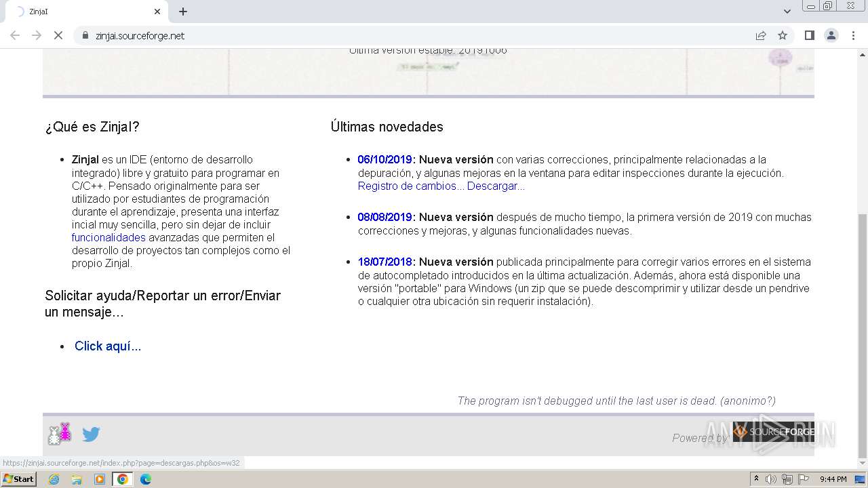Viewport: 868px width, 488px height.
Task: Open the Chrome three-dot menu
Action: pos(852,35)
